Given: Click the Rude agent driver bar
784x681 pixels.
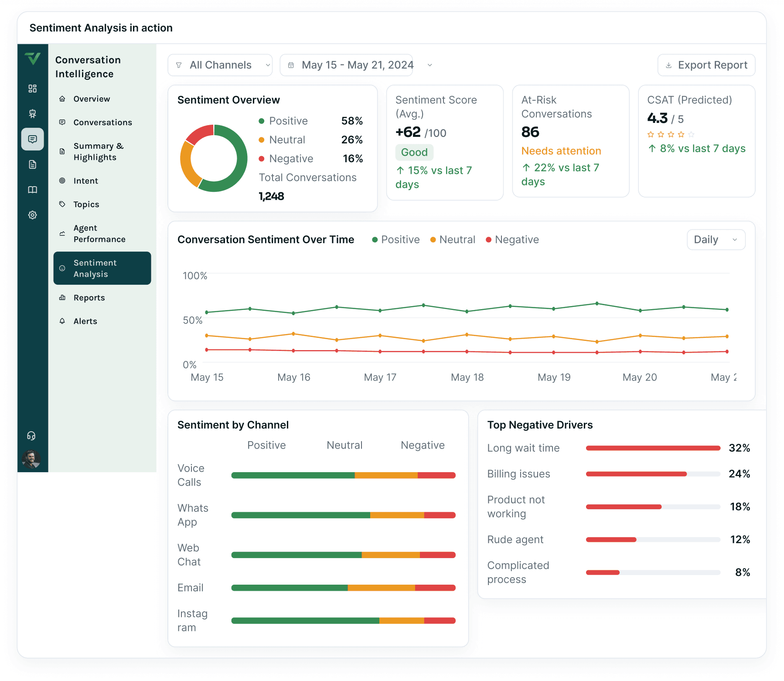Looking at the screenshot, I should tap(653, 540).
